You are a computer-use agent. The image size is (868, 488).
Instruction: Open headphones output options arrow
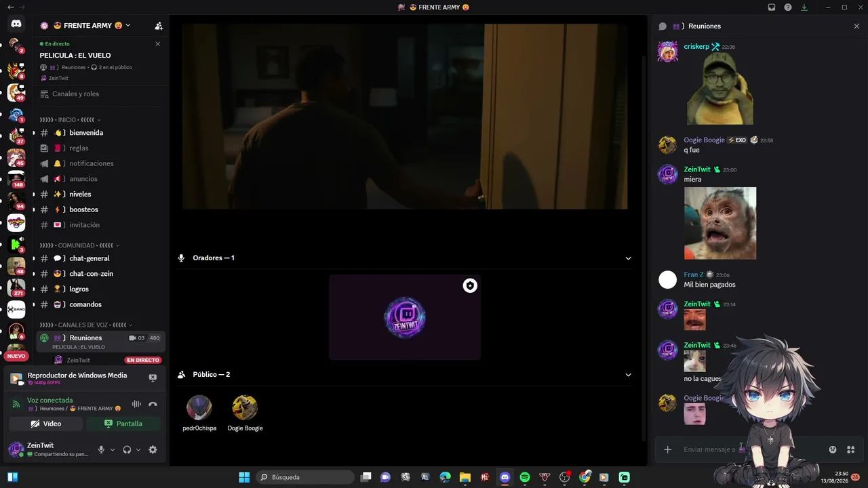pyautogui.click(x=138, y=449)
